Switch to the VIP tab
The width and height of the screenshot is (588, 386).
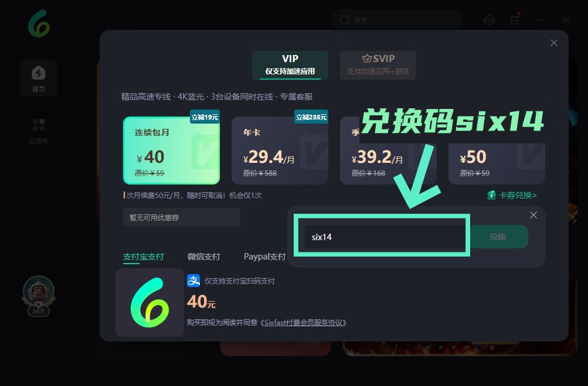click(290, 65)
